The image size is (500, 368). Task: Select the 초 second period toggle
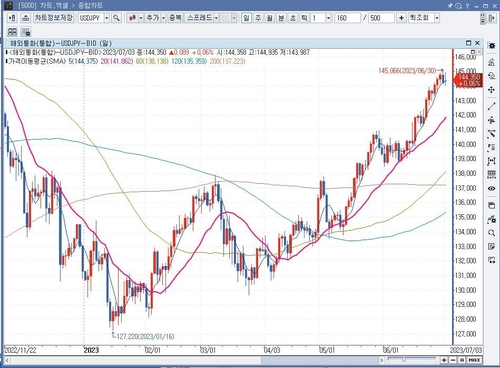[x=292, y=18]
